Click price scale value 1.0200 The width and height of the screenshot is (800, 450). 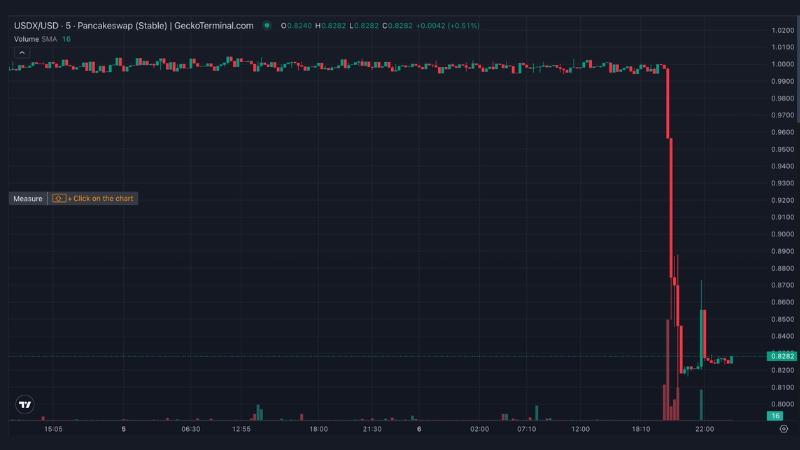coord(782,30)
